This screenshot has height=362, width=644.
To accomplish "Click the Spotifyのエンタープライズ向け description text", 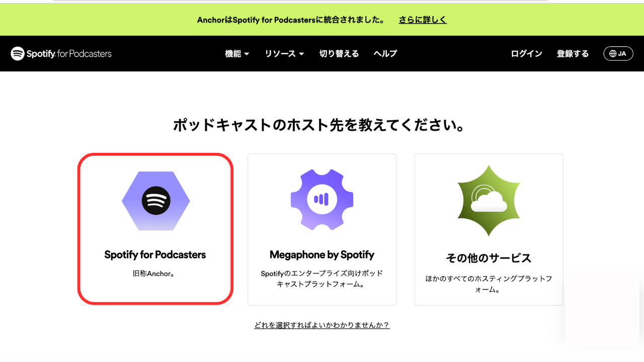I will [x=322, y=279].
